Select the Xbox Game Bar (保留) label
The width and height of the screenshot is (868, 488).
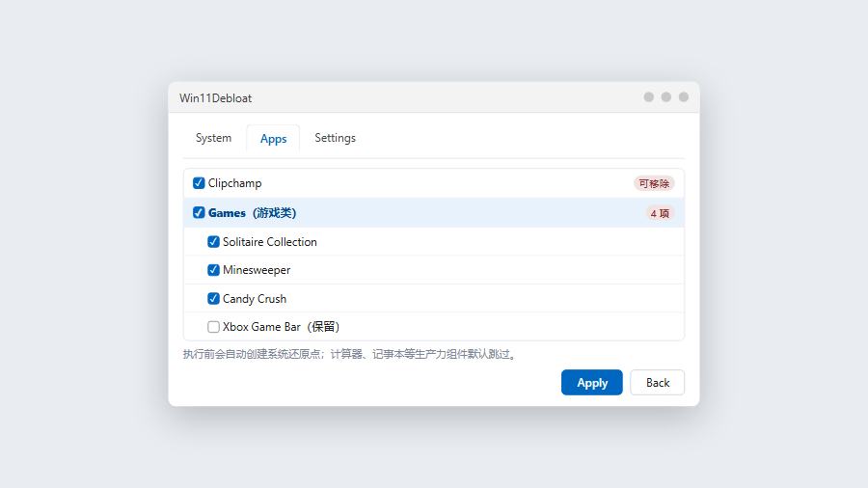point(282,327)
